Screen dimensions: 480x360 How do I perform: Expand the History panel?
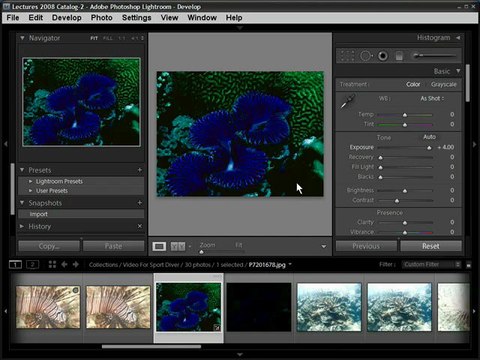22,226
